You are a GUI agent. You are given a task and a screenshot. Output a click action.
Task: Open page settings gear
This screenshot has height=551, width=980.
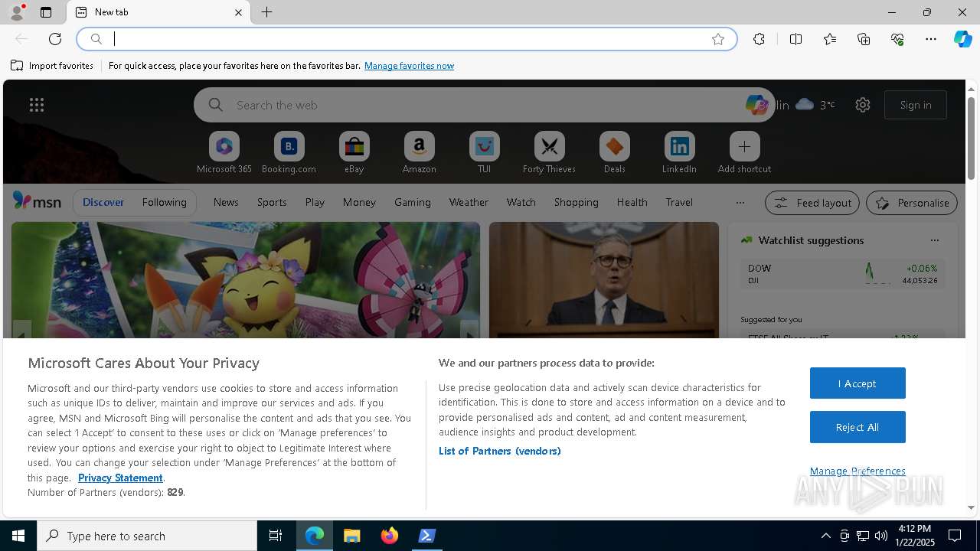tap(863, 105)
